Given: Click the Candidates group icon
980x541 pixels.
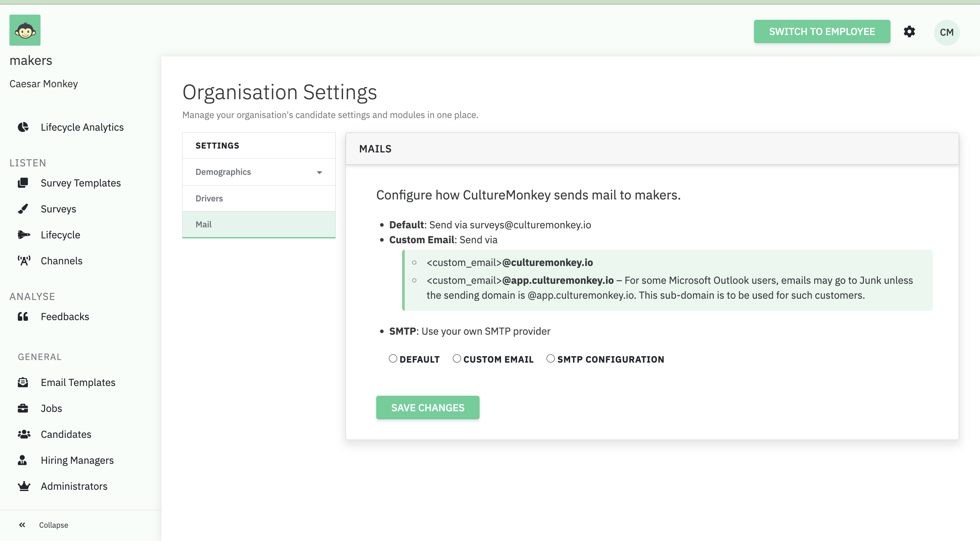Looking at the screenshot, I should (x=24, y=434).
